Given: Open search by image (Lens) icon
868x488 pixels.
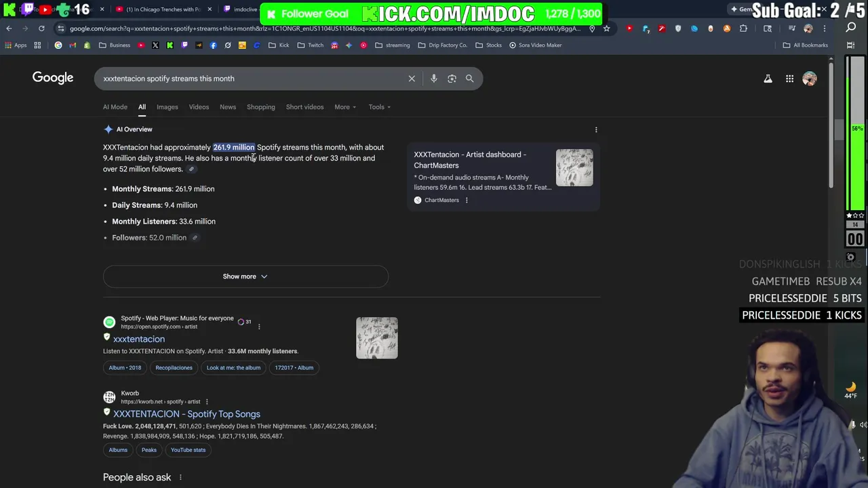Looking at the screenshot, I should [x=452, y=79].
